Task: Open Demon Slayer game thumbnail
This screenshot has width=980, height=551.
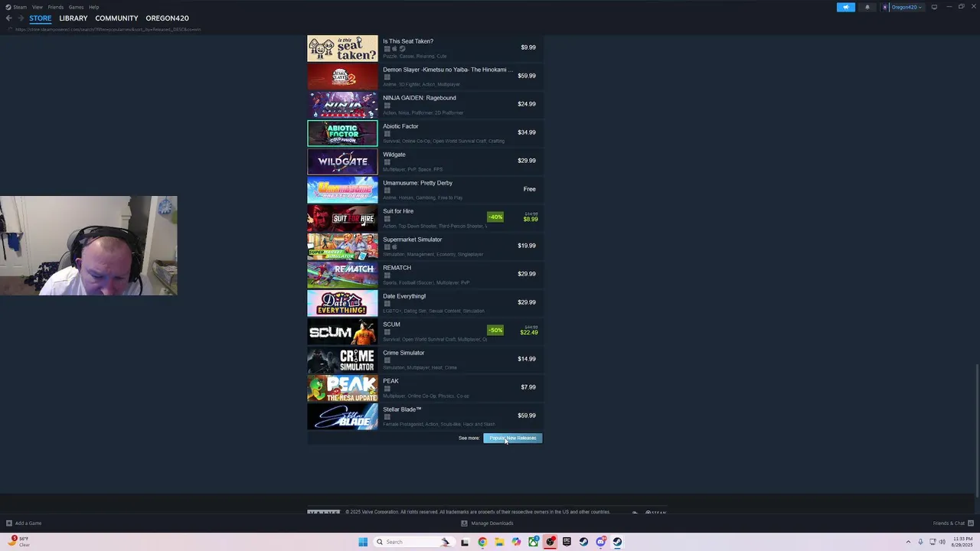Action: 342,77
